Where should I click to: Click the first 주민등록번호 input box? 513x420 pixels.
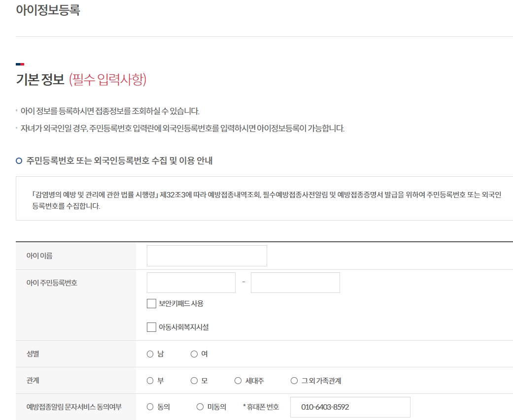coord(191,282)
